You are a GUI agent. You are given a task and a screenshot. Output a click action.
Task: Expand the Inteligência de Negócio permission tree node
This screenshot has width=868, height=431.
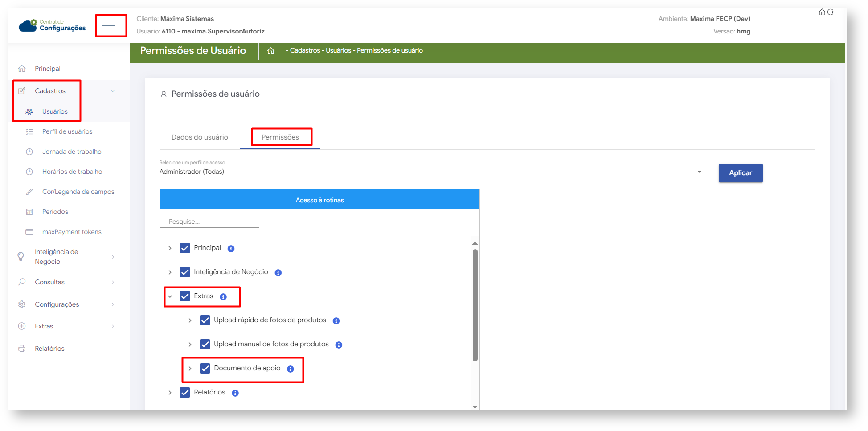170,272
